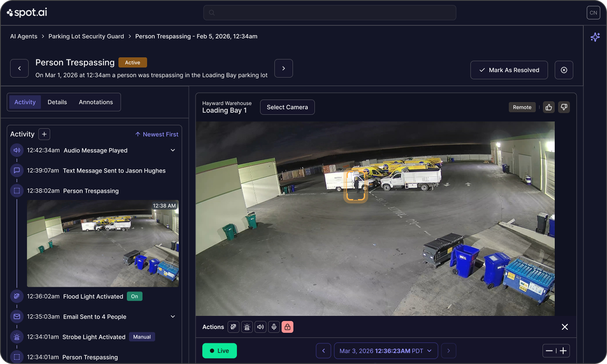Open the AI sparkle assistant icon
The image size is (607, 364).
click(x=595, y=37)
